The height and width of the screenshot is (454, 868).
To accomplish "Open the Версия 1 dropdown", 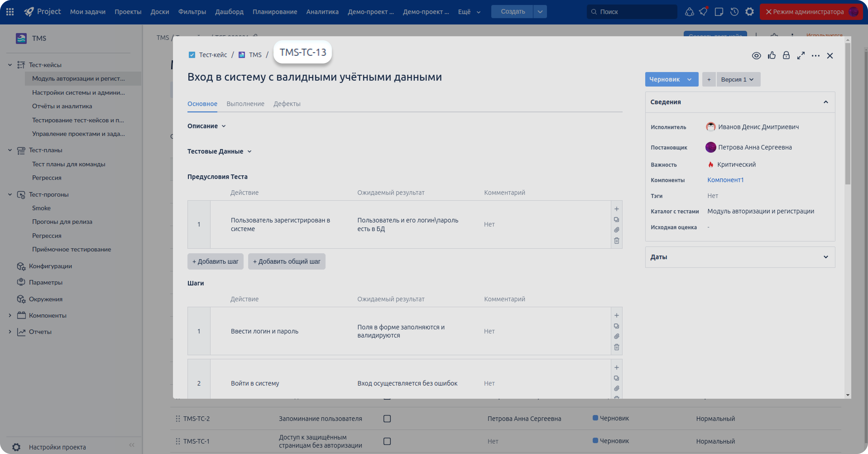I will (738, 79).
